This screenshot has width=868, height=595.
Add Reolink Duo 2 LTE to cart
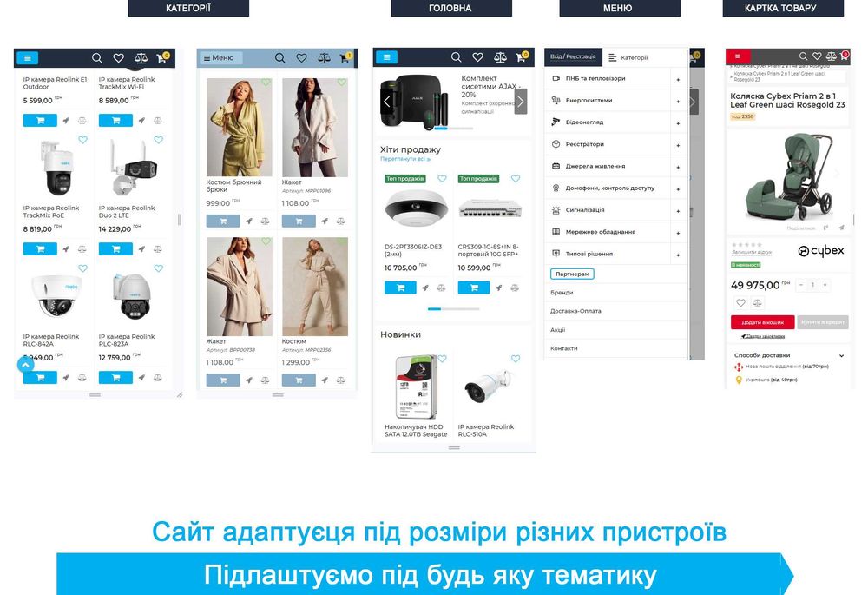click(115, 248)
